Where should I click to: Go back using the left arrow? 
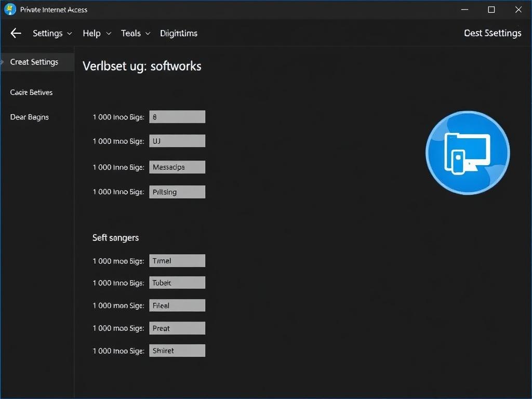[16, 33]
